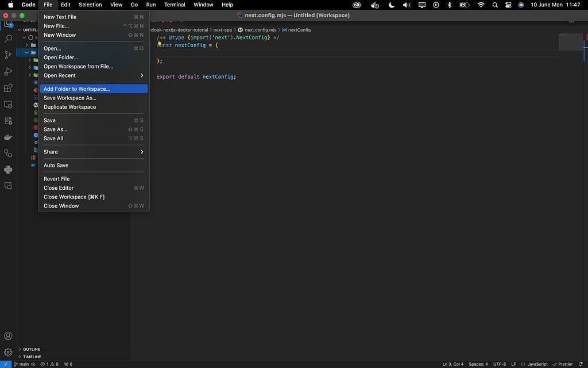
Task: Open the Source Control view
Action: click(8, 55)
